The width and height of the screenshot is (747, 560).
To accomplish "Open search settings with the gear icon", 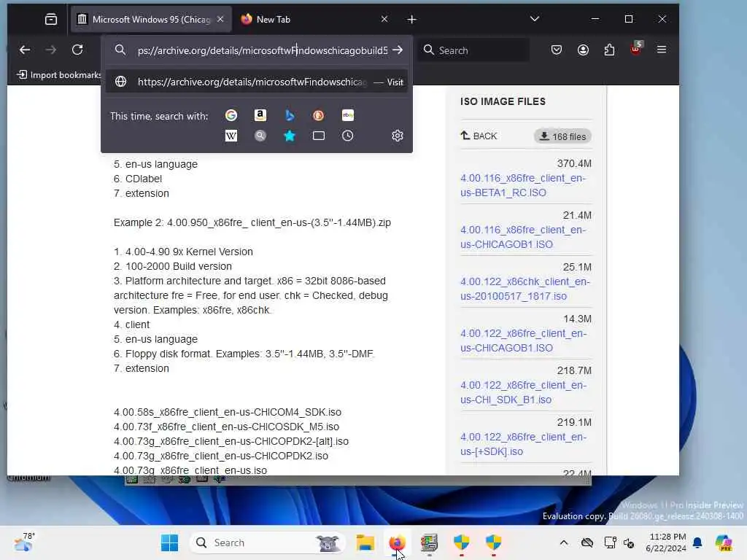I will pyautogui.click(x=398, y=136).
